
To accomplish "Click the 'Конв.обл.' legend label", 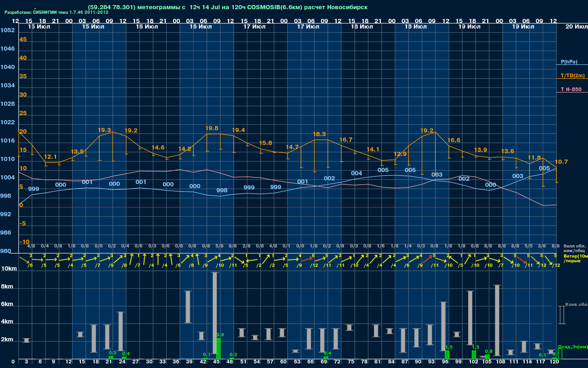I will tap(576, 305).
